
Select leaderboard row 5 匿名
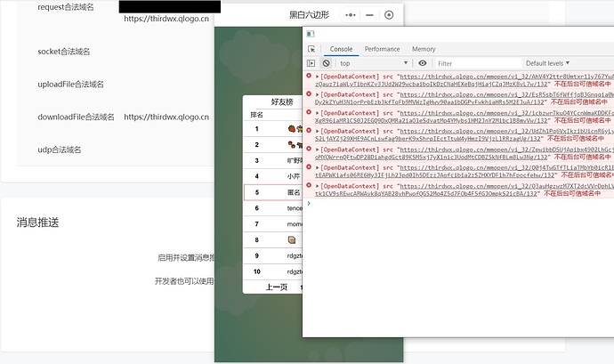click(x=273, y=192)
